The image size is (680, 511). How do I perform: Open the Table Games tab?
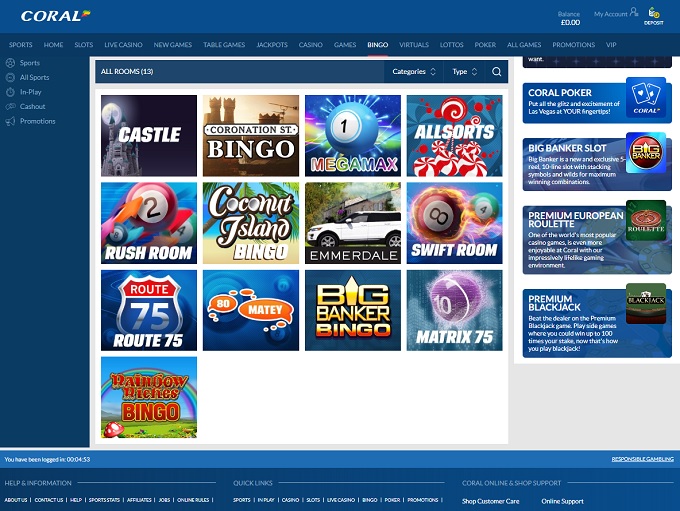224,45
